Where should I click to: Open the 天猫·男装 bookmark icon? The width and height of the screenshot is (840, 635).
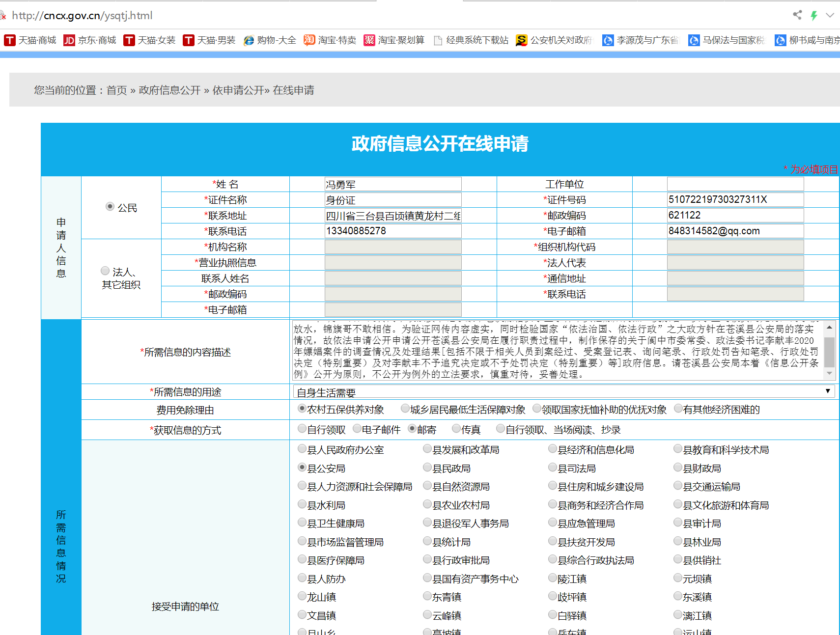point(189,40)
